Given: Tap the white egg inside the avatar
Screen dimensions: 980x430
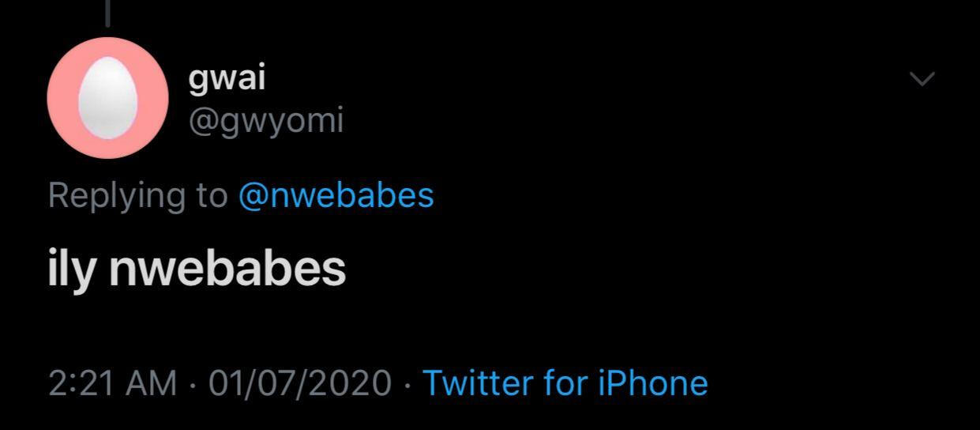Looking at the screenshot, I should click(107, 98).
